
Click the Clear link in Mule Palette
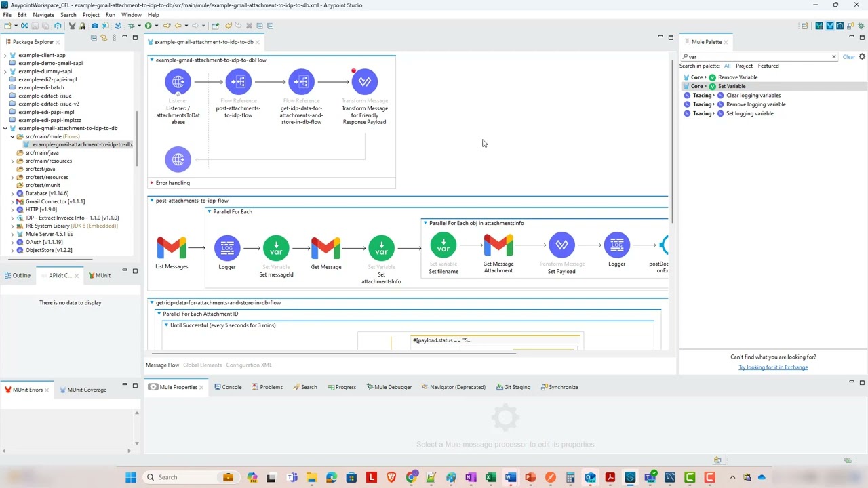point(848,57)
